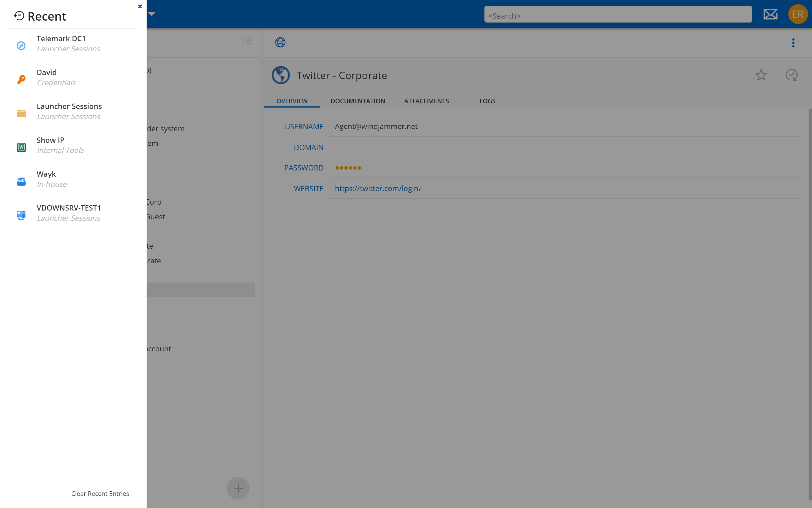Open the header dropdown arrow
This screenshot has width=812, height=508.
point(152,14)
